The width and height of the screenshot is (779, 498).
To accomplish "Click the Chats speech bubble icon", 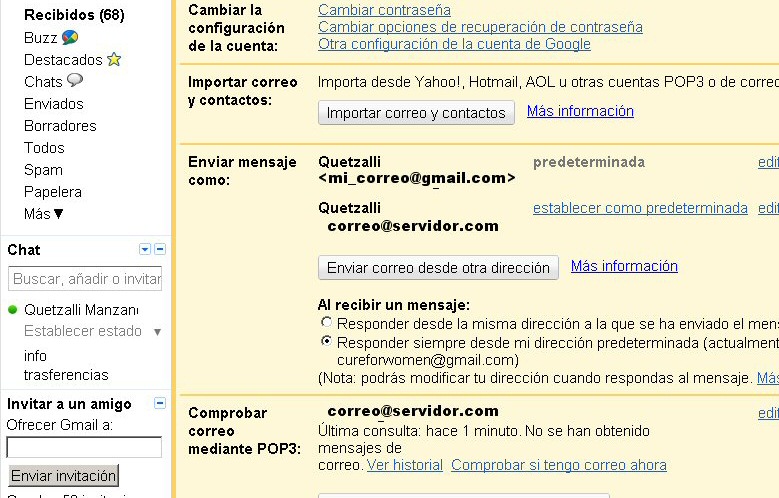I will [75, 80].
